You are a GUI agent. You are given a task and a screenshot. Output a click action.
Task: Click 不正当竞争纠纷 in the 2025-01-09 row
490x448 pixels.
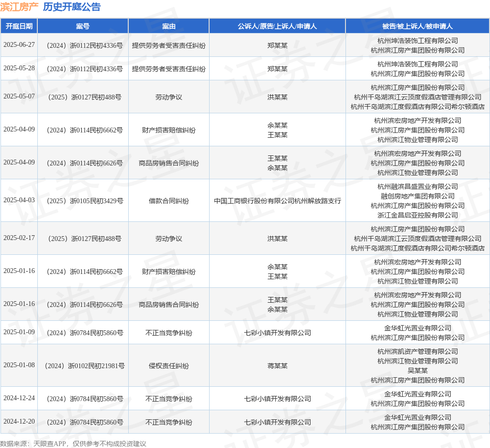tap(169, 333)
